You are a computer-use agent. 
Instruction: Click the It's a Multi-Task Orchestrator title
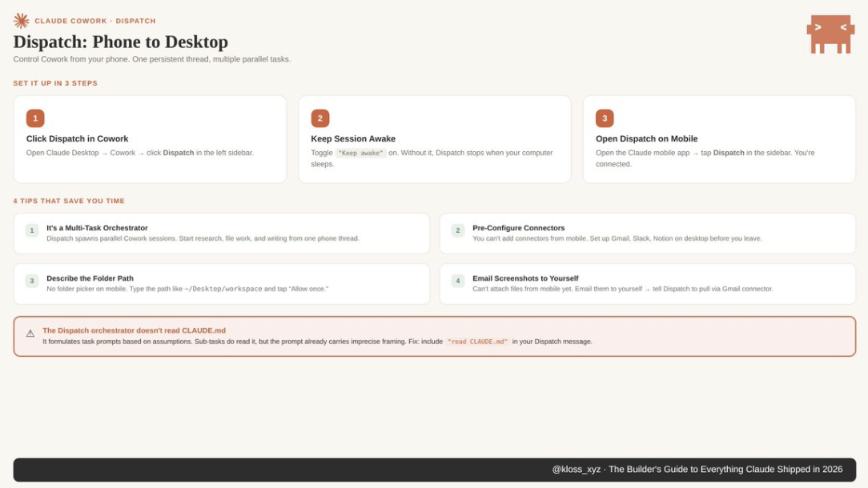[x=97, y=228]
